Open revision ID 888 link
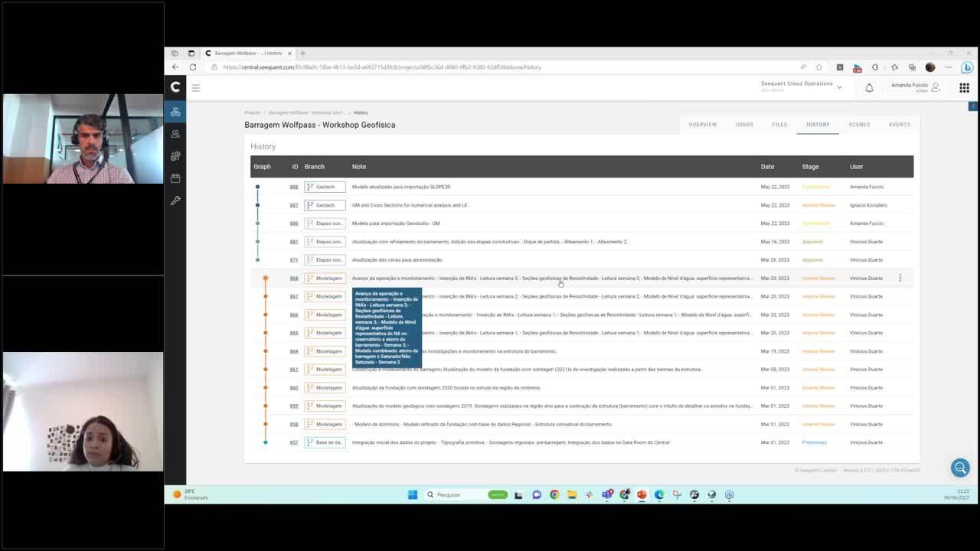Image resolution: width=980 pixels, height=551 pixels. tap(294, 187)
